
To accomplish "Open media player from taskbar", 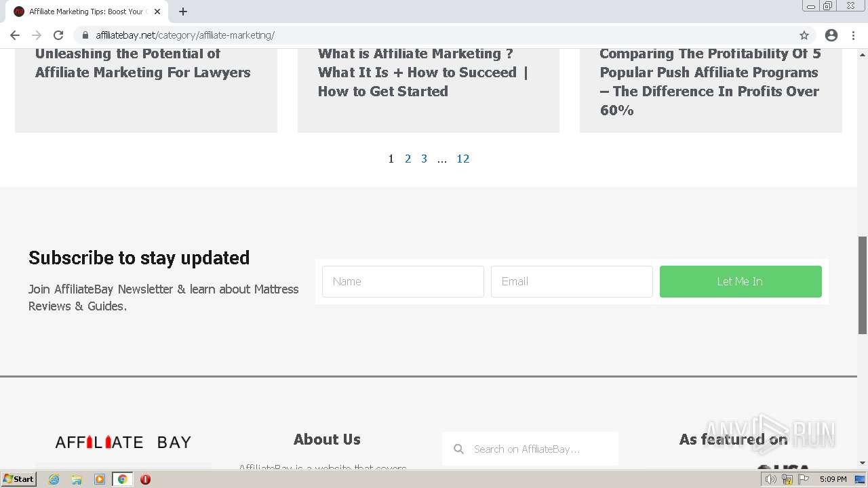I will [100, 479].
